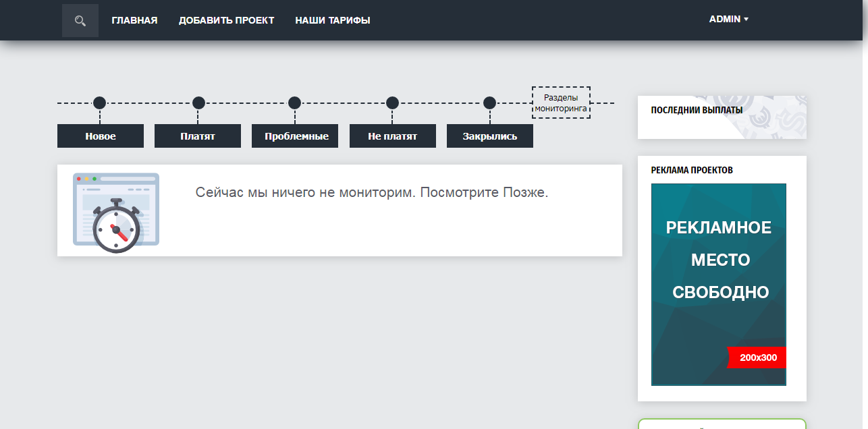Click timeline dot above Не платят
Screen dimensions: 868x429
tap(392, 103)
